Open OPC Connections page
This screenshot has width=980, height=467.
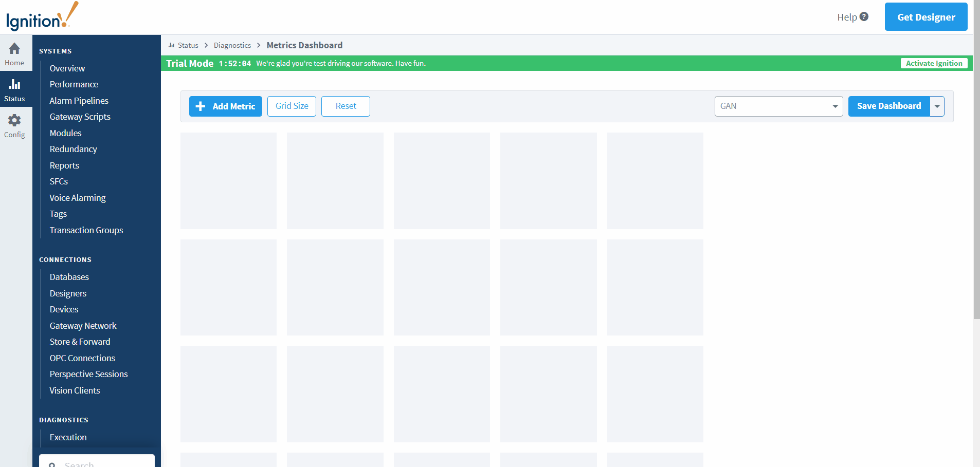(x=82, y=358)
